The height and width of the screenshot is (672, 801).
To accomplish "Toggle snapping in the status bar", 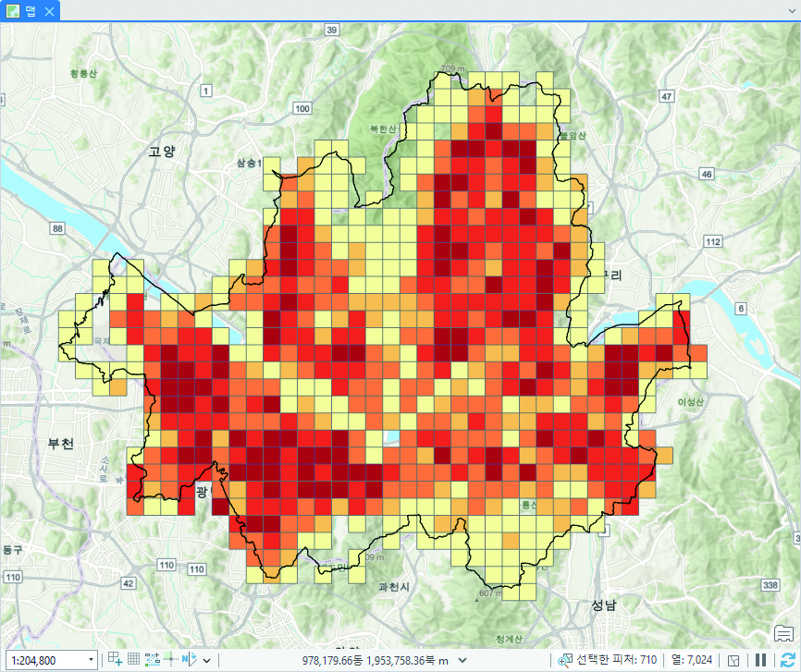I will [115, 659].
